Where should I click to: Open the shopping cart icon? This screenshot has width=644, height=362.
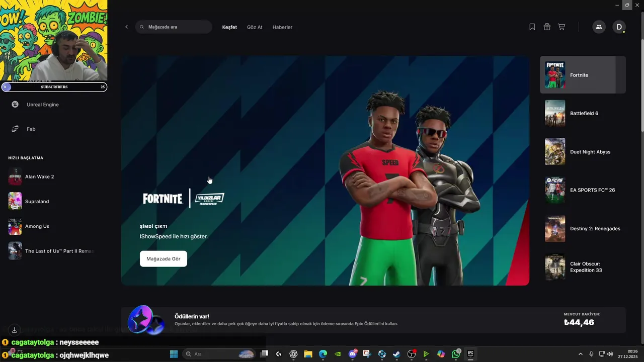click(x=561, y=27)
